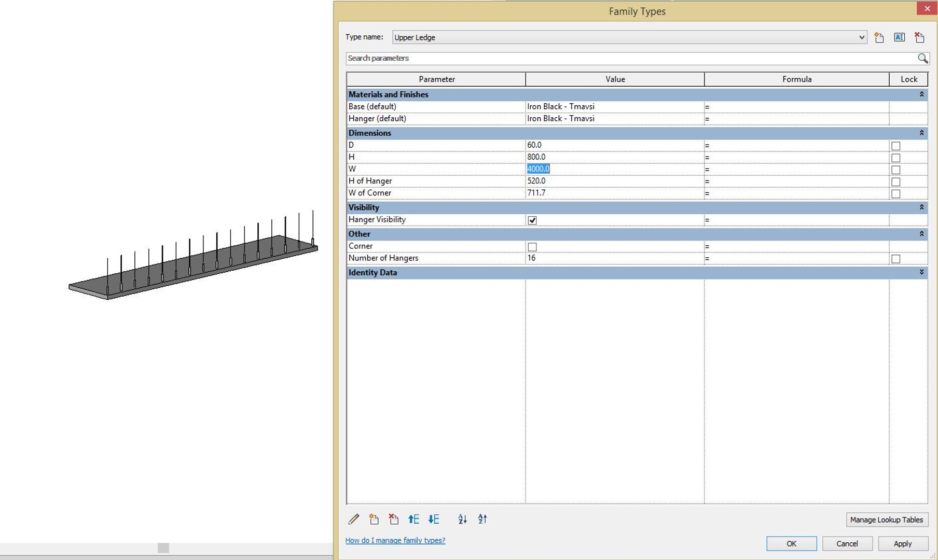Image resolution: width=938 pixels, height=560 pixels.
Task: Collapse the Dimensions group
Action: 921,133
